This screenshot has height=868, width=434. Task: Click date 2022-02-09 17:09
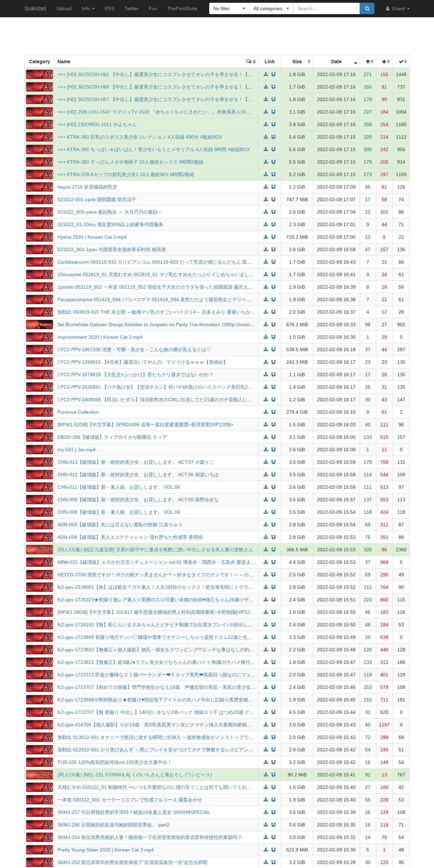(336, 187)
